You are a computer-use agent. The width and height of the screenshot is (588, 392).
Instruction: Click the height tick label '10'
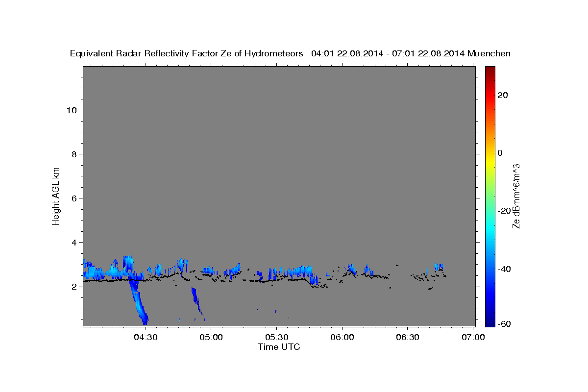coord(71,110)
